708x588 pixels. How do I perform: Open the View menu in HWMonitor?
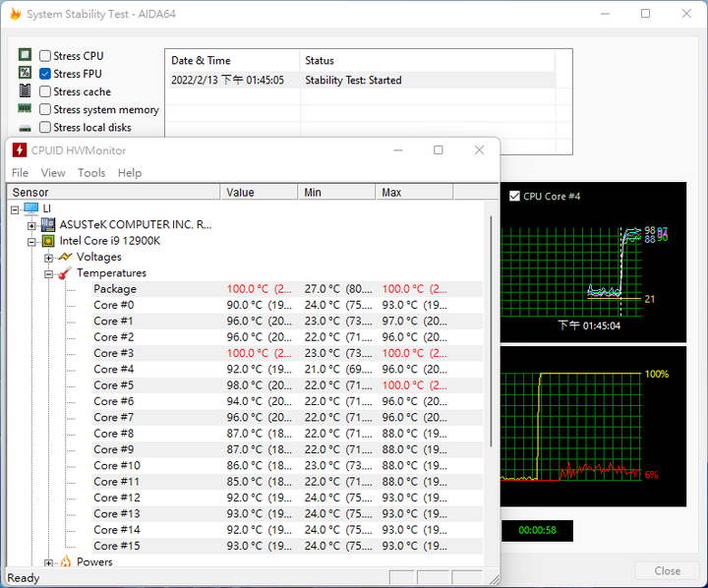click(x=53, y=172)
